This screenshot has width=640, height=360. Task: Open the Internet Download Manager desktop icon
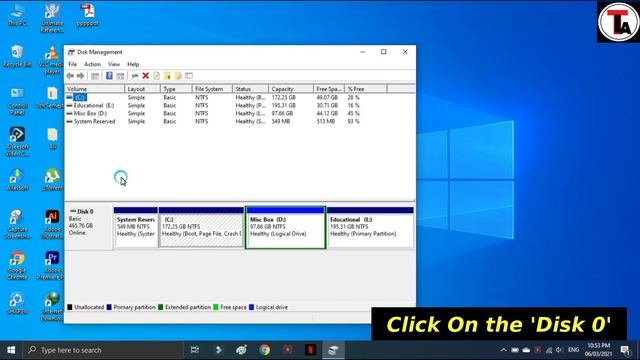(52, 306)
